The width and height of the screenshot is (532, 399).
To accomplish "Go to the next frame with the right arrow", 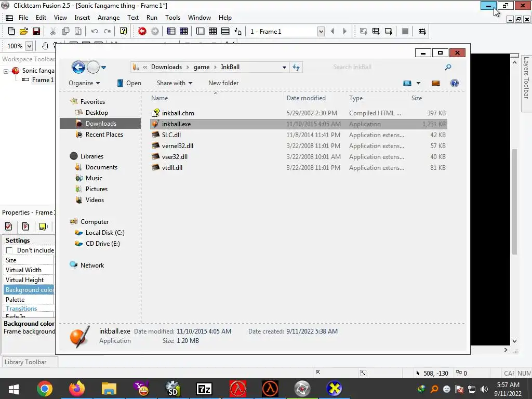I will [x=345, y=31].
